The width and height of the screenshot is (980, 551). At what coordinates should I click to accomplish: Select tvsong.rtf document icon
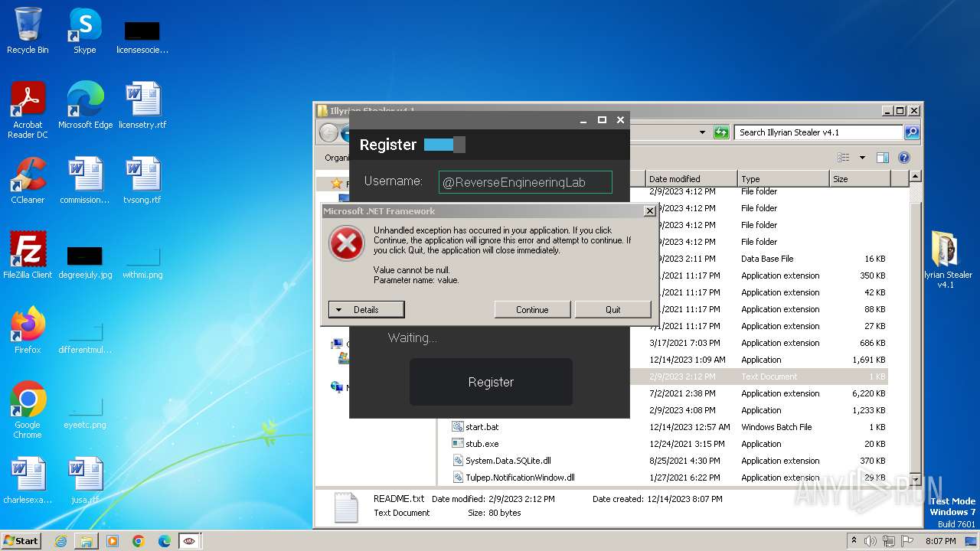coord(142,181)
